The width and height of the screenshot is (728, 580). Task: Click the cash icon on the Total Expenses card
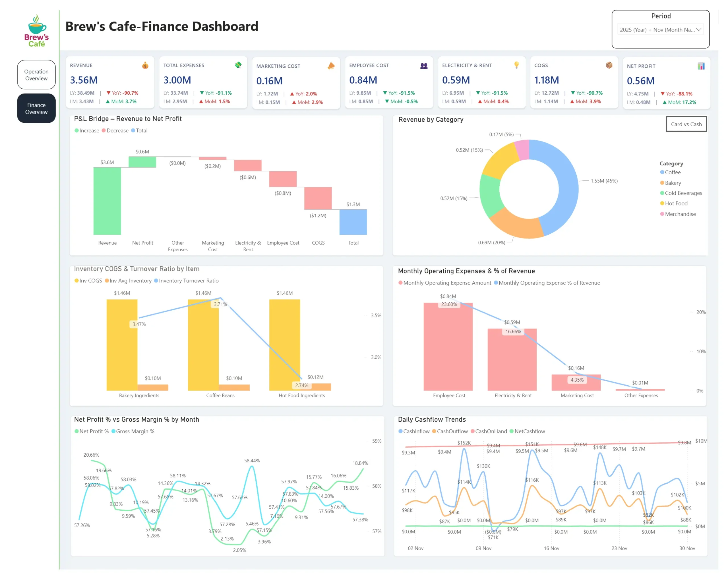pyautogui.click(x=239, y=65)
